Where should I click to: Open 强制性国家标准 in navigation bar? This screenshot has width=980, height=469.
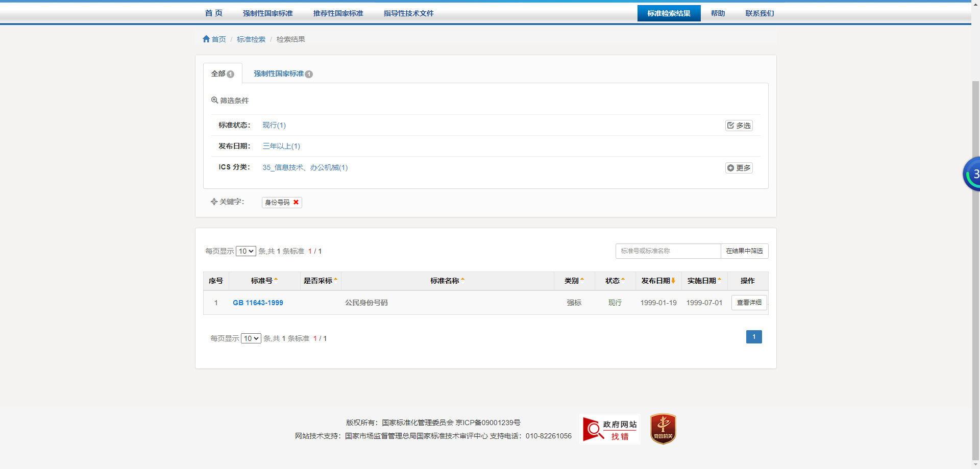[x=268, y=13]
